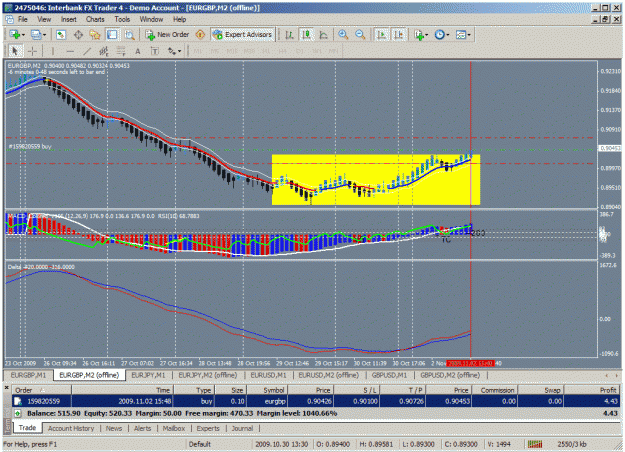Switch to the EURJPY,M1 chart tab
Image resolution: width=625 pixels, height=452 pixels.
coord(148,375)
